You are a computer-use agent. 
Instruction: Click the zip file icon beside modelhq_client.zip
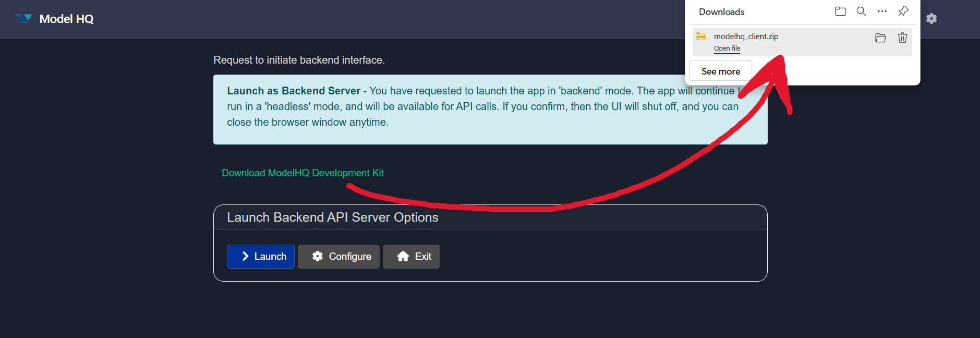click(701, 36)
